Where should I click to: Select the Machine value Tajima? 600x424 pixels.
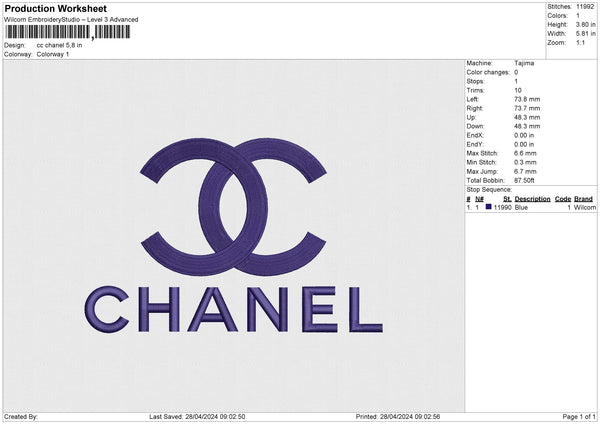pos(524,63)
